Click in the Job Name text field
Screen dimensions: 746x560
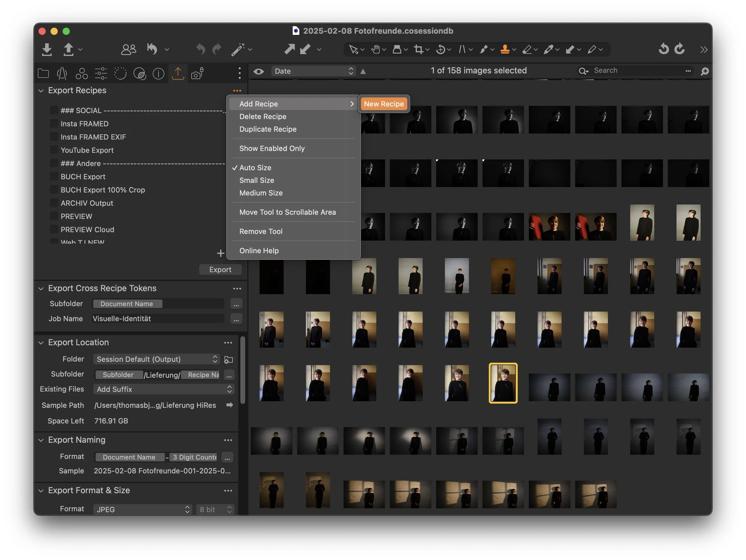158,318
